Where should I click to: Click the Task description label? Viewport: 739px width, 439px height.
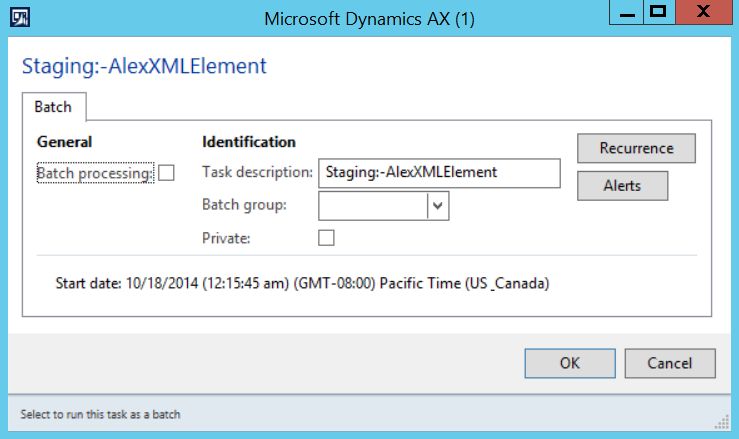pyautogui.click(x=257, y=172)
